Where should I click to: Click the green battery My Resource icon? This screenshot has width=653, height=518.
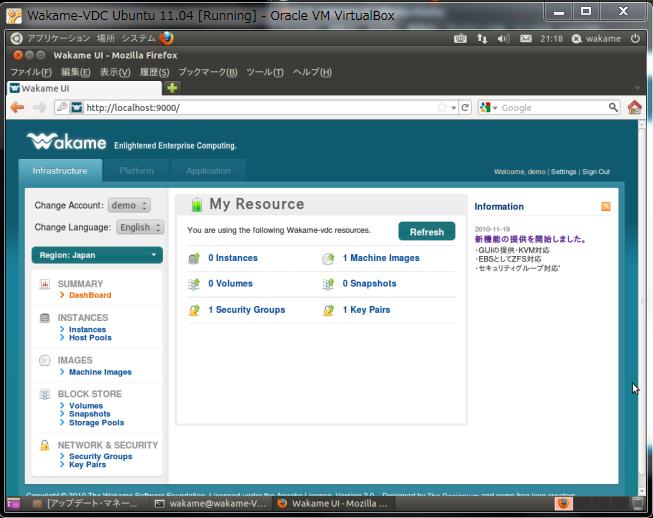197,204
